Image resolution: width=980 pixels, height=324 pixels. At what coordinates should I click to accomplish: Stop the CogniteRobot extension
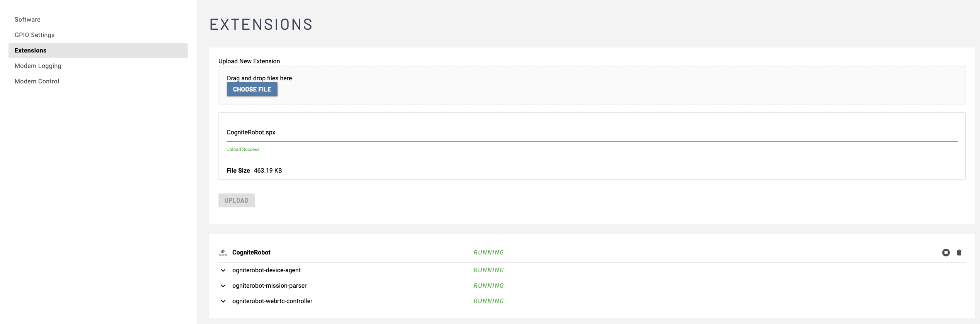946,253
